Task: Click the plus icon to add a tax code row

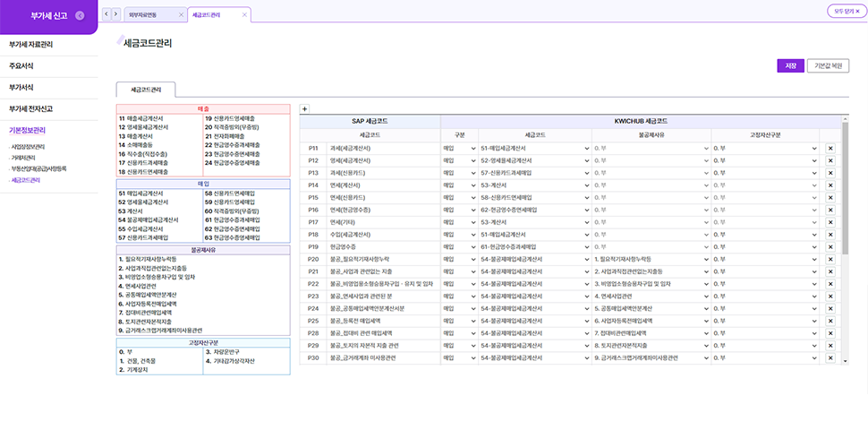Action: pyautogui.click(x=304, y=108)
